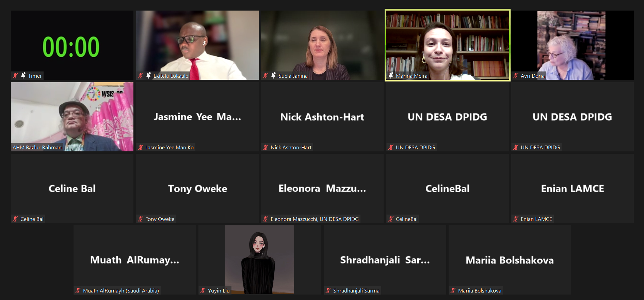Select AHM Bazlur Rahman's video tile
The image size is (644, 300).
72,117
